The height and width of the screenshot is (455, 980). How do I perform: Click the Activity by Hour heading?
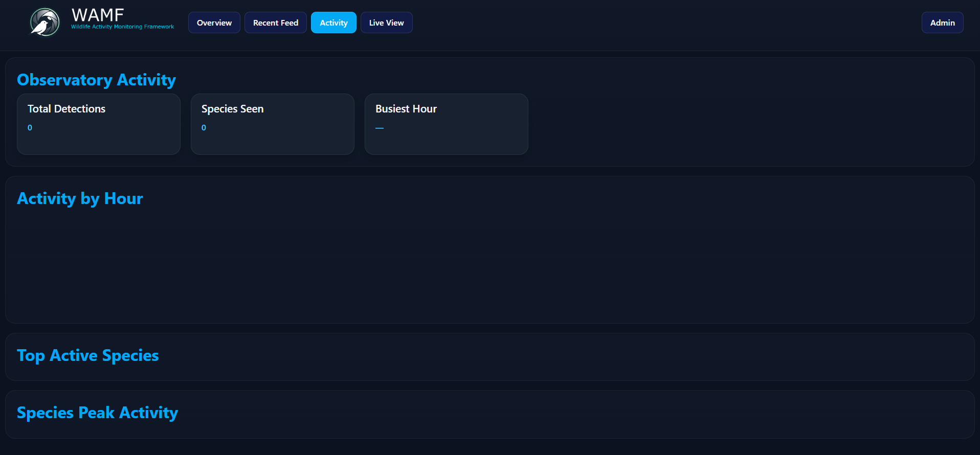pos(80,198)
